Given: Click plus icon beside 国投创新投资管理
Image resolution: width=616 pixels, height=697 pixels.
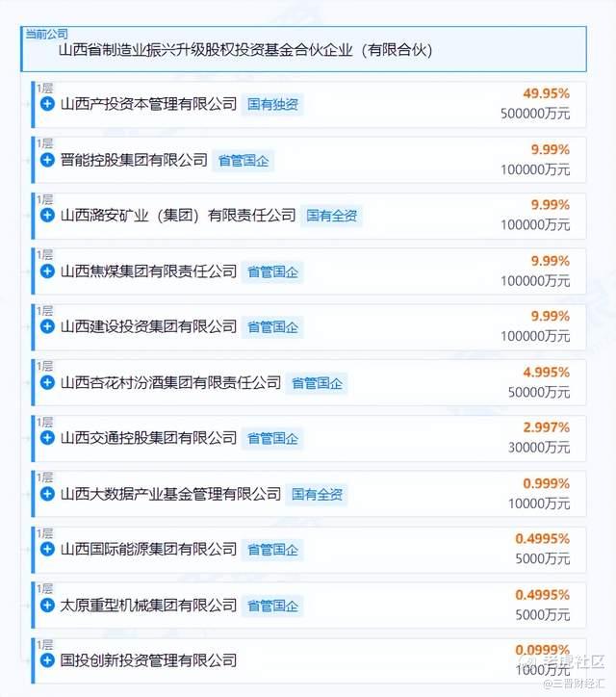Looking at the screenshot, I should [x=47, y=660].
